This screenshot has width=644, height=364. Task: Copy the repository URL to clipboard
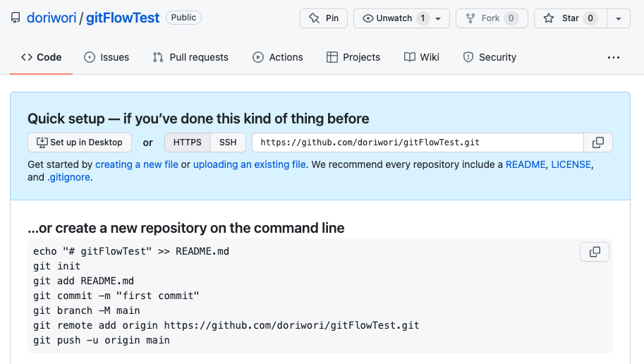coord(598,142)
